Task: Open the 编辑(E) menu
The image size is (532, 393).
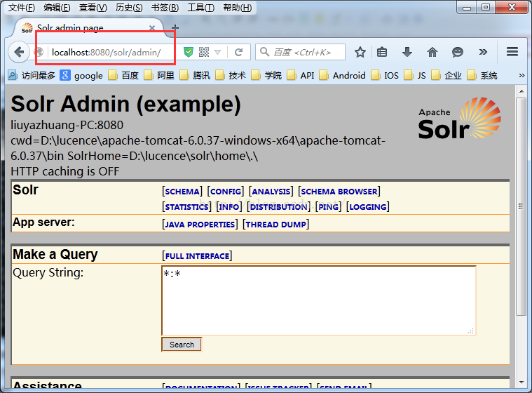Action: (x=57, y=8)
